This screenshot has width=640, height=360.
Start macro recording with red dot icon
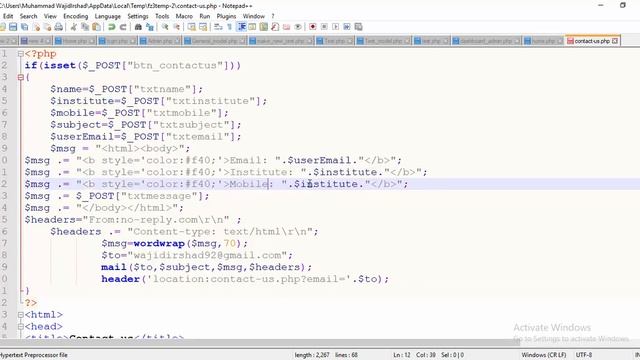point(313,27)
